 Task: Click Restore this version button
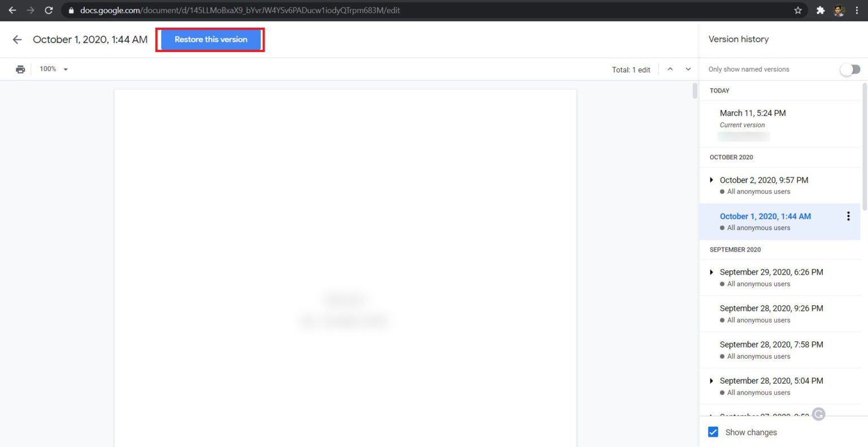tap(211, 40)
